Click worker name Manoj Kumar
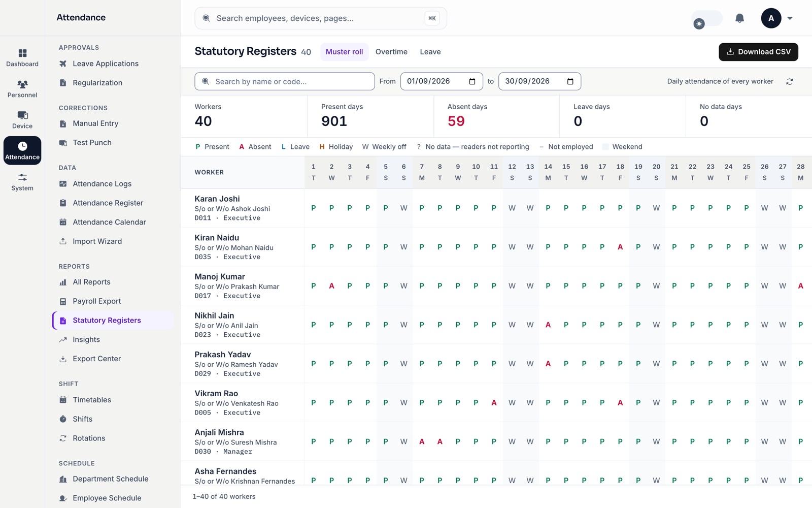 (220, 276)
